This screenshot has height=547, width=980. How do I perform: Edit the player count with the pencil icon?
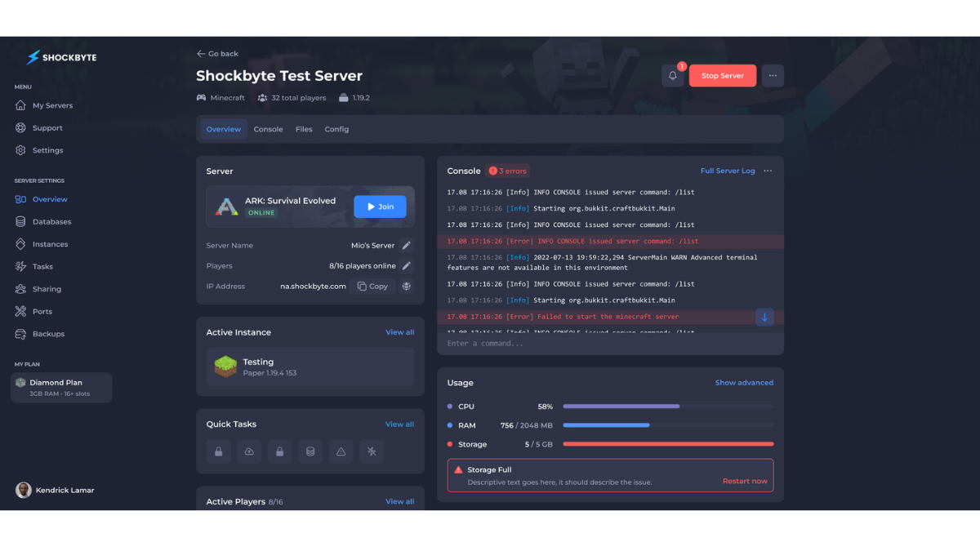click(407, 265)
